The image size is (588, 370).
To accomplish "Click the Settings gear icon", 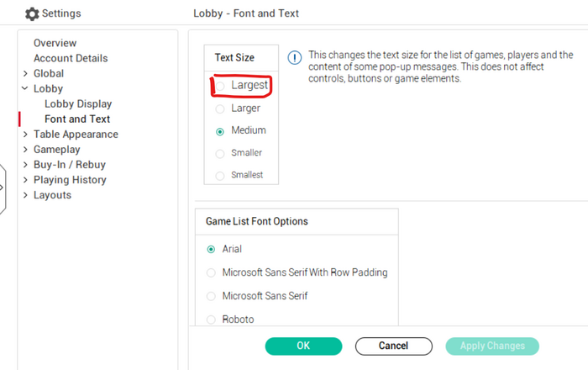I will [32, 14].
